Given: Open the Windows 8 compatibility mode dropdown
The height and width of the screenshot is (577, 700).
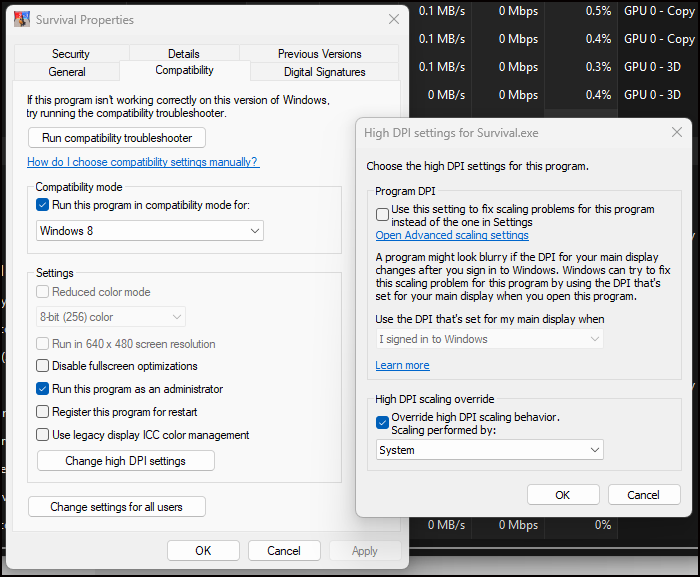Looking at the screenshot, I should [150, 231].
